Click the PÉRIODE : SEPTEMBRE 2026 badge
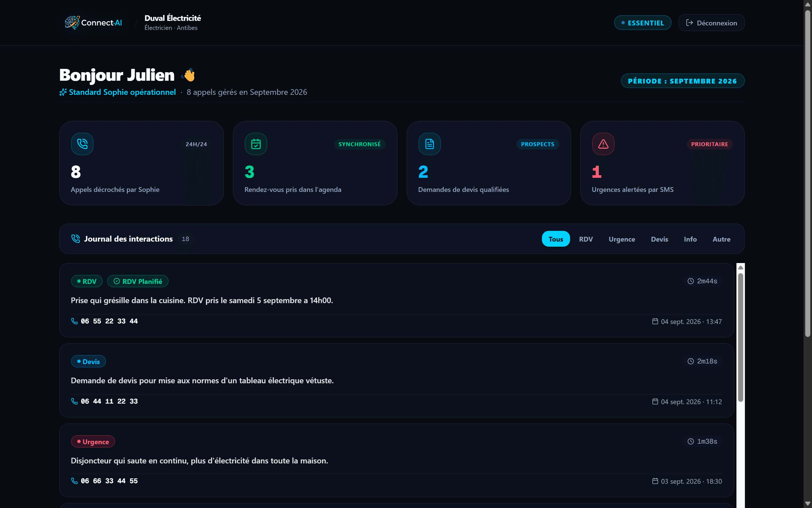The width and height of the screenshot is (812, 508). 683,81
